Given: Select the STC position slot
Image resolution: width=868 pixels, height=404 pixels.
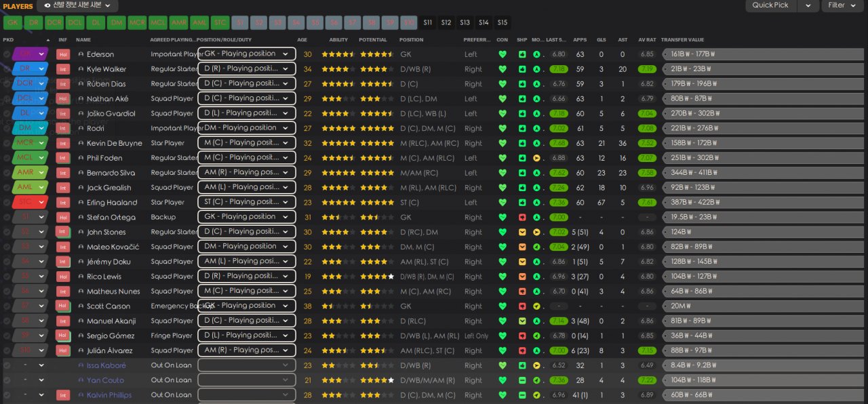Looking at the screenshot, I should 219,22.
